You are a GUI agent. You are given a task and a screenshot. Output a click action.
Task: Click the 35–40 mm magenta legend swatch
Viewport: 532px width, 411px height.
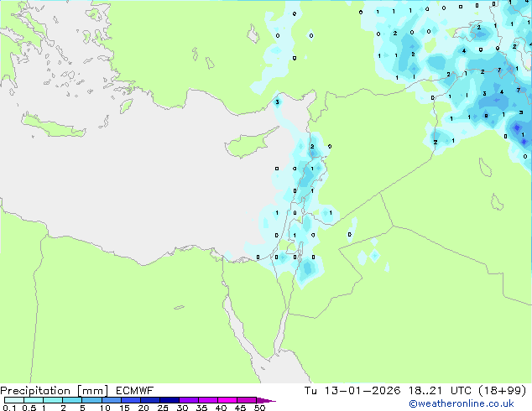click(207, 400)
